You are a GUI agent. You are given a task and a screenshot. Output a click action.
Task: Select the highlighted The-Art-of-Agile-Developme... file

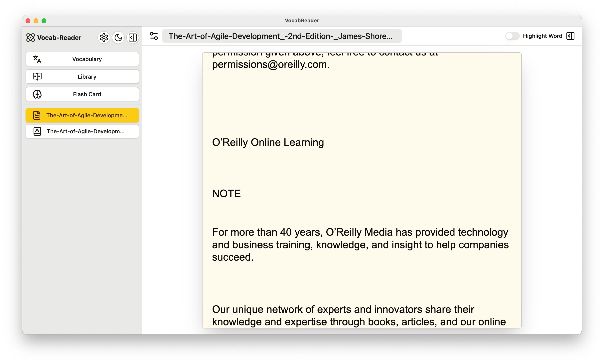coord(82,115)
